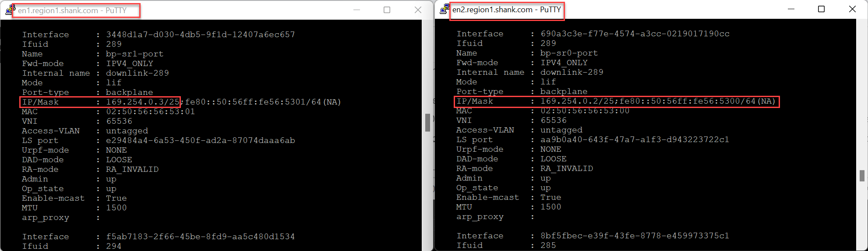
Task: Click LS port aa9b0a40-643f-47a7-a1f3-d943223722c1
Action: tap(635, 139)
